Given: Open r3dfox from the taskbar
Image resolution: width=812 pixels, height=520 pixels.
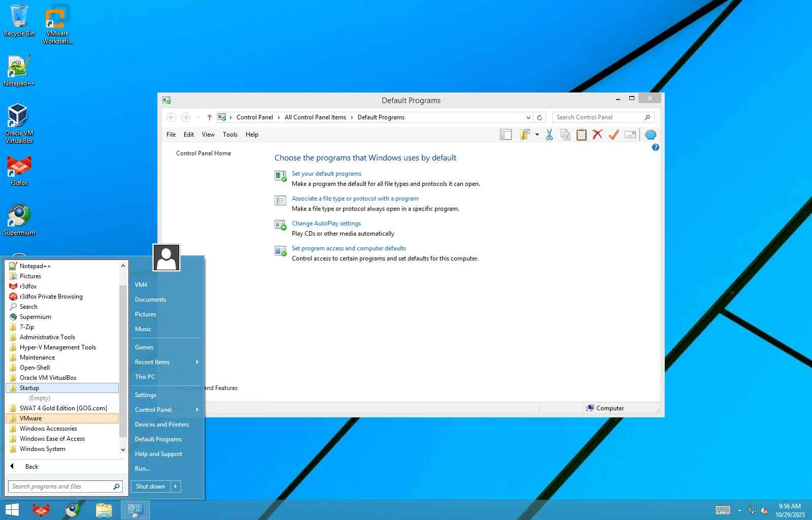Looking at the screenshot, I should [x=41, y=510].
